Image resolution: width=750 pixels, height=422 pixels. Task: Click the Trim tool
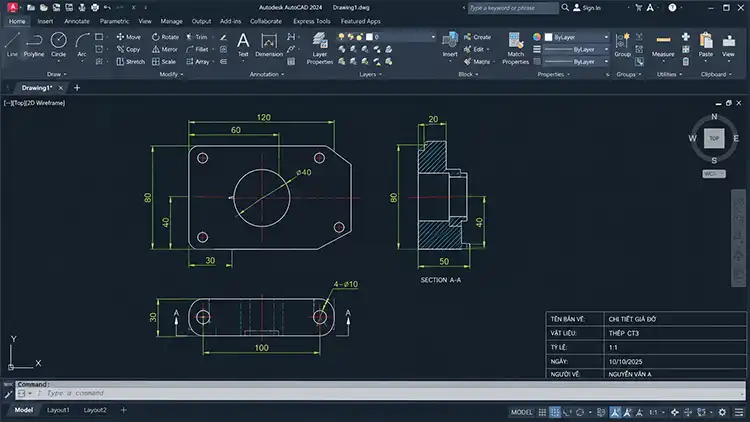[197, 37]
